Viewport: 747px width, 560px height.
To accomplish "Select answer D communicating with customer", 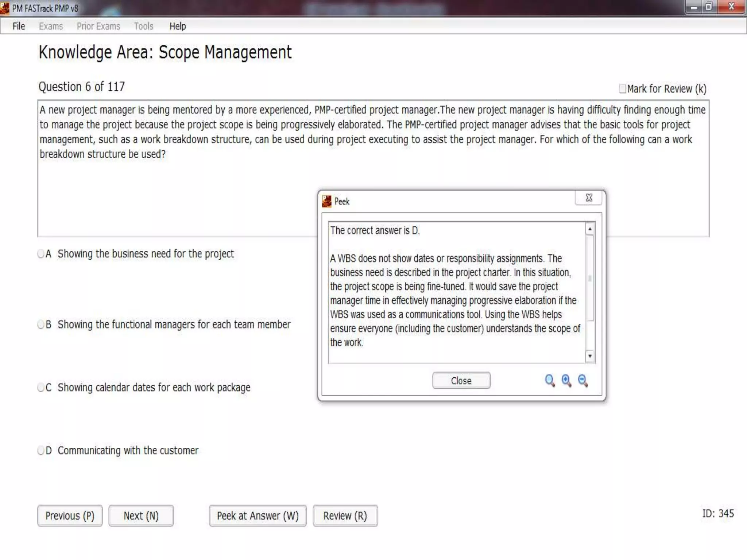I will click(x=41, y=451).
